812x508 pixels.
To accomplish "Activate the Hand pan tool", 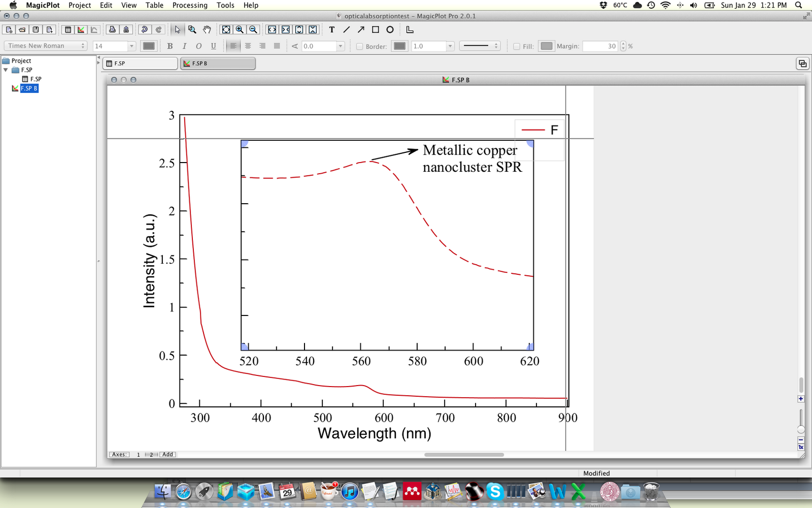I will [207, 29].
